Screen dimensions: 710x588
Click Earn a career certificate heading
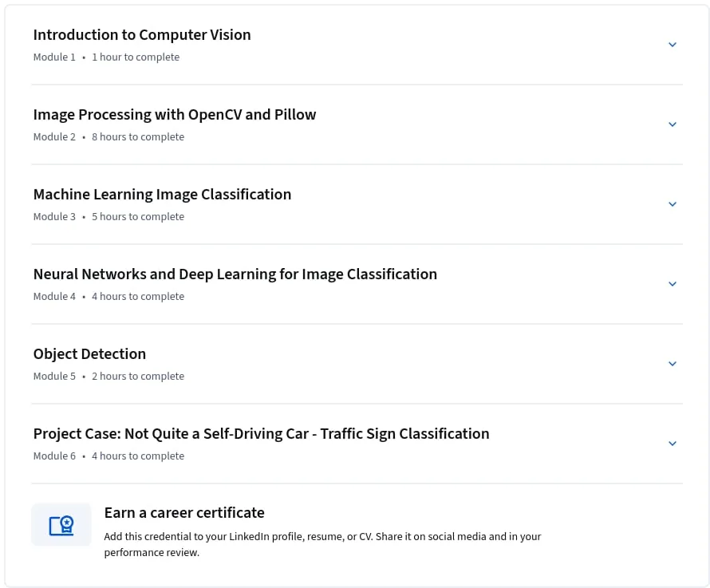184,513
